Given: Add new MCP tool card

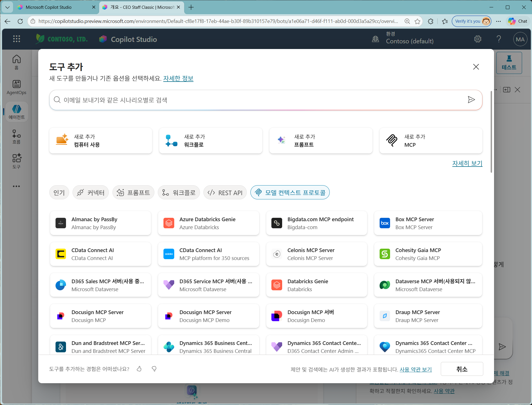Looking at the screenshot, I should pyautogui.click(x=431, y=141).
